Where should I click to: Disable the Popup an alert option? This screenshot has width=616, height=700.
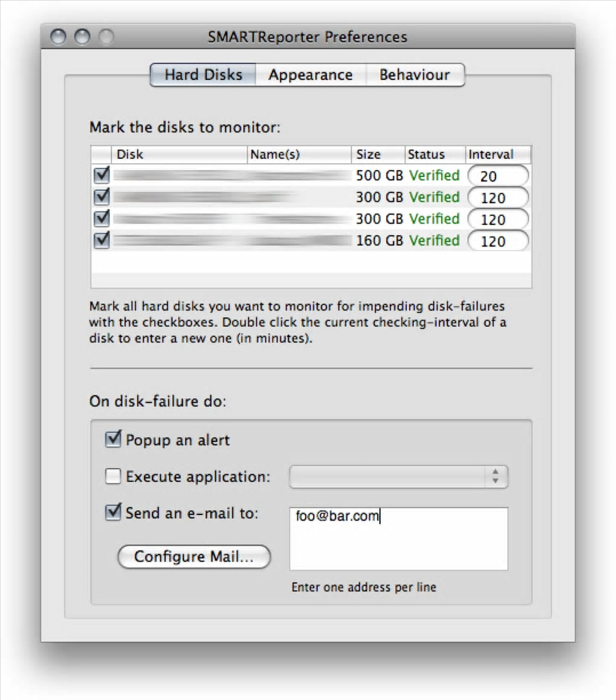pyautogui.click(x=113, y=439)
